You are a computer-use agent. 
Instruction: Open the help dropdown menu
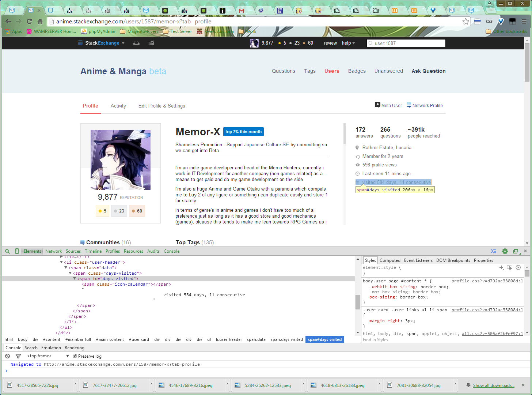349,43
